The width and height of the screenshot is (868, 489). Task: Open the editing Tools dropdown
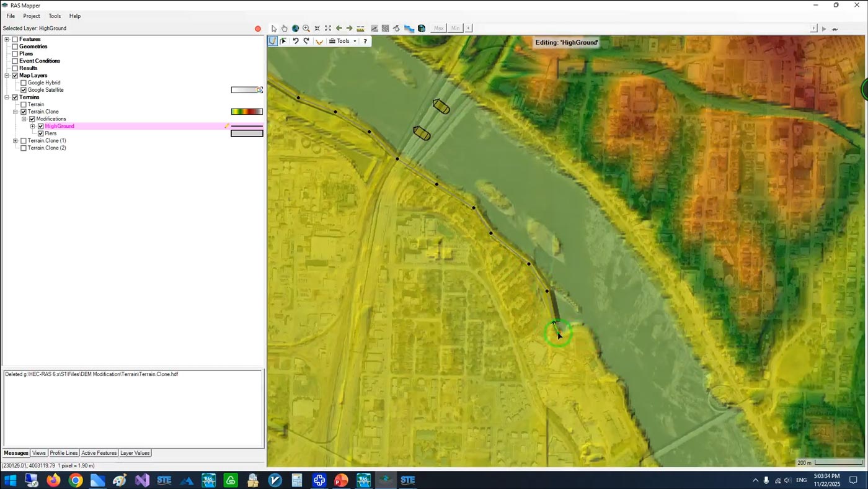coord(343,41)
